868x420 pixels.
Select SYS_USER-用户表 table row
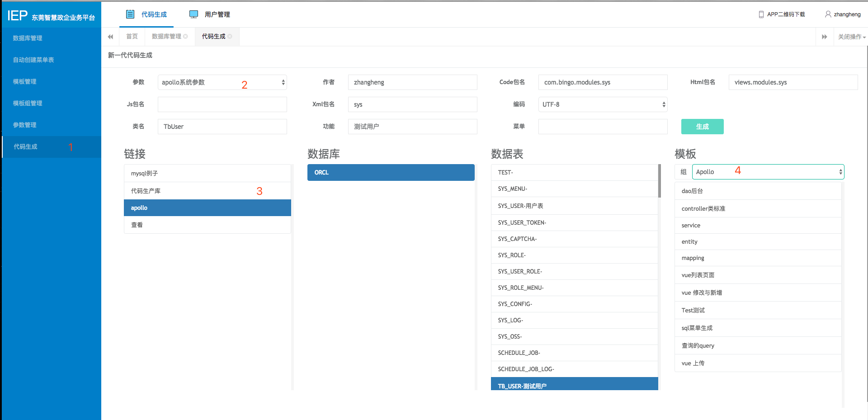click(x=574, y=206)
